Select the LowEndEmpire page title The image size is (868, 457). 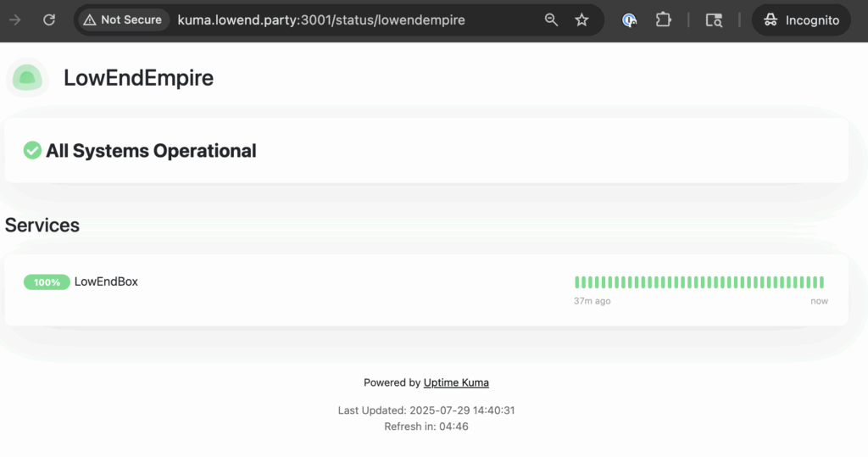click(138, 78)
